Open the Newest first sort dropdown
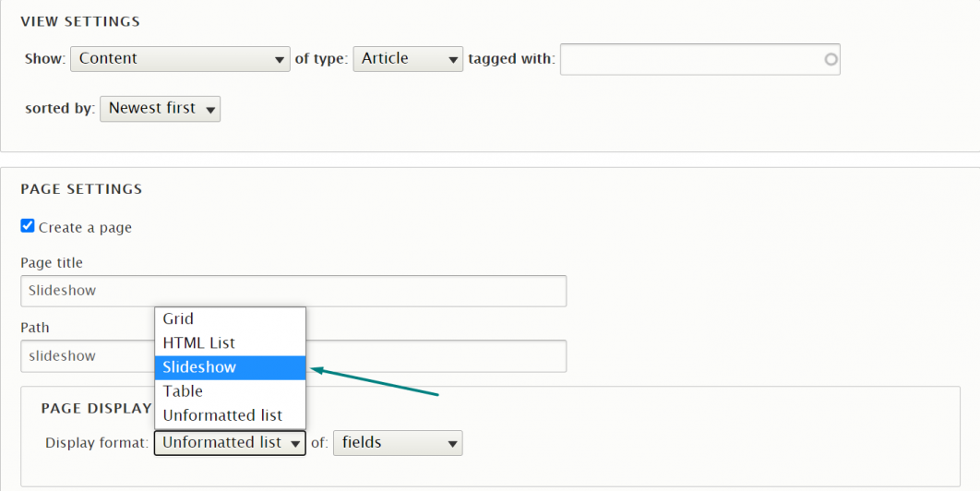The image size is (980, 491). click(160, 109)
